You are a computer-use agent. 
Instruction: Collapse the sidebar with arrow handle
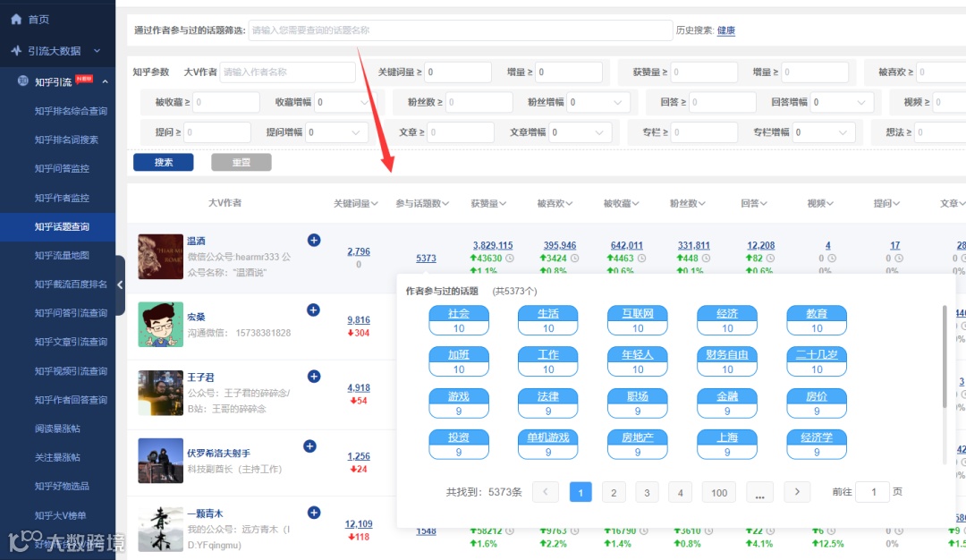click(x=120, y=284)
